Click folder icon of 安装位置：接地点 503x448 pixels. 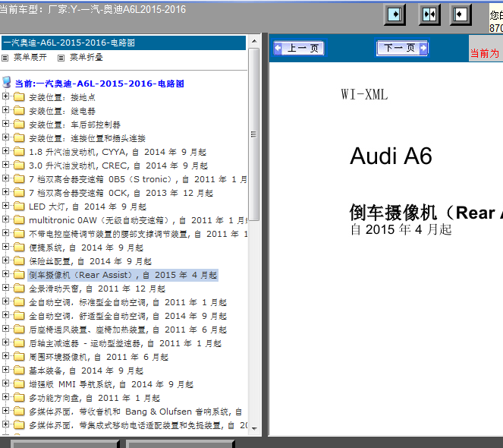(19, 96)
